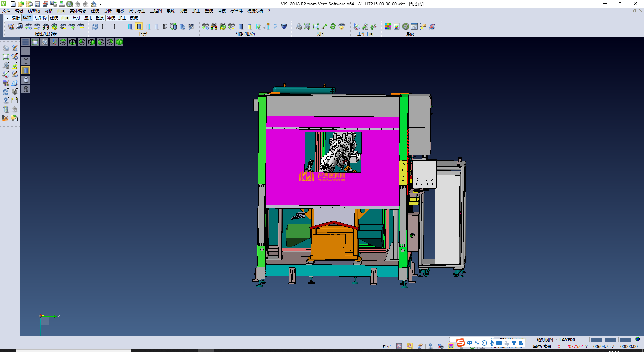Click the Open file icon in quick access toolbar
The height and width of the screenshot is (352, 644).
21,4
